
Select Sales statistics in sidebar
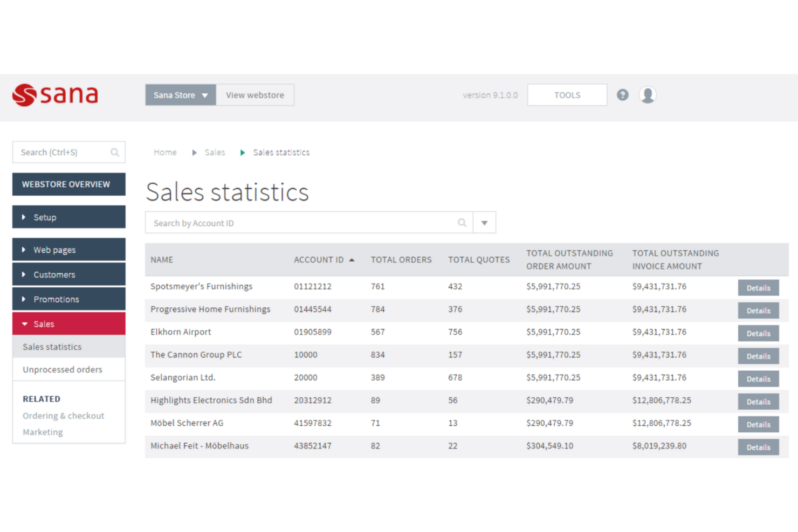point(69,347)
